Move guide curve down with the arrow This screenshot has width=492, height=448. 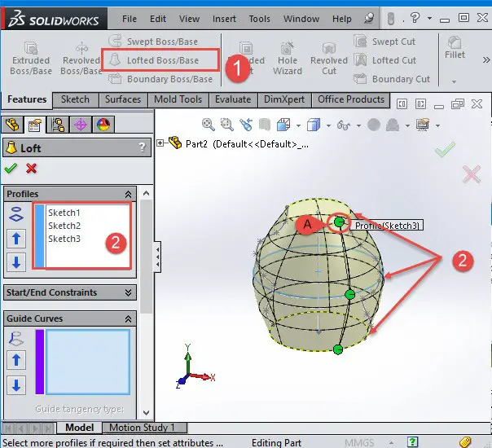tap(16, 385)
